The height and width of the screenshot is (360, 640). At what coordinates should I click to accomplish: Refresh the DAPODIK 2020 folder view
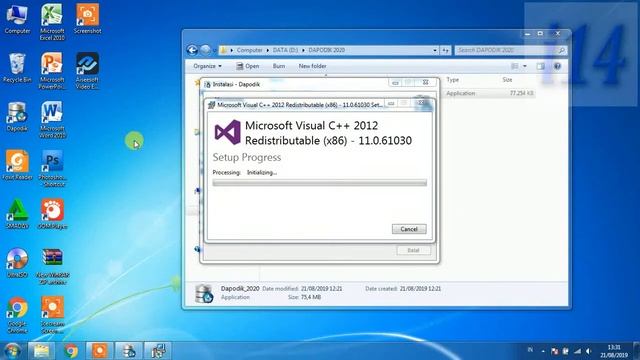[445, 50]
